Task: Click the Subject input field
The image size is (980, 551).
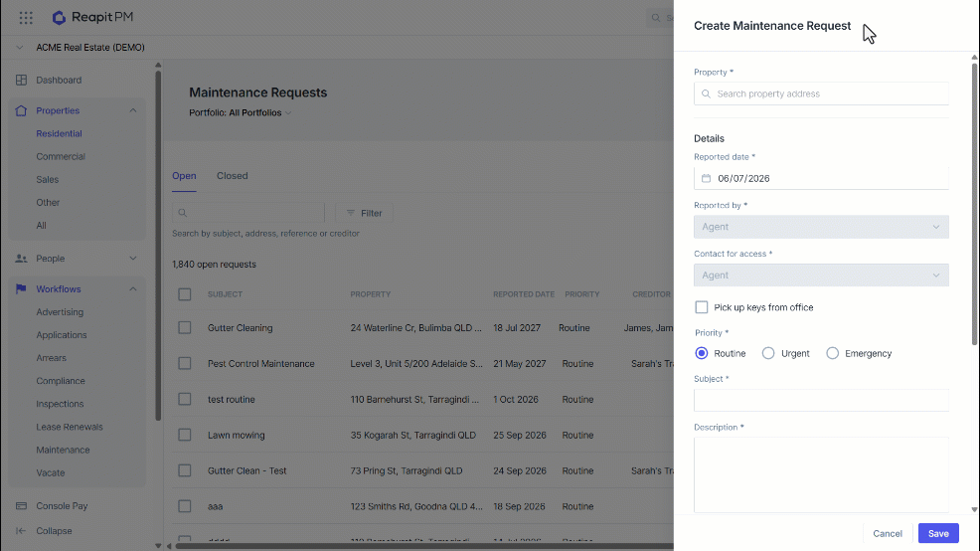Action: coord(821,400)
